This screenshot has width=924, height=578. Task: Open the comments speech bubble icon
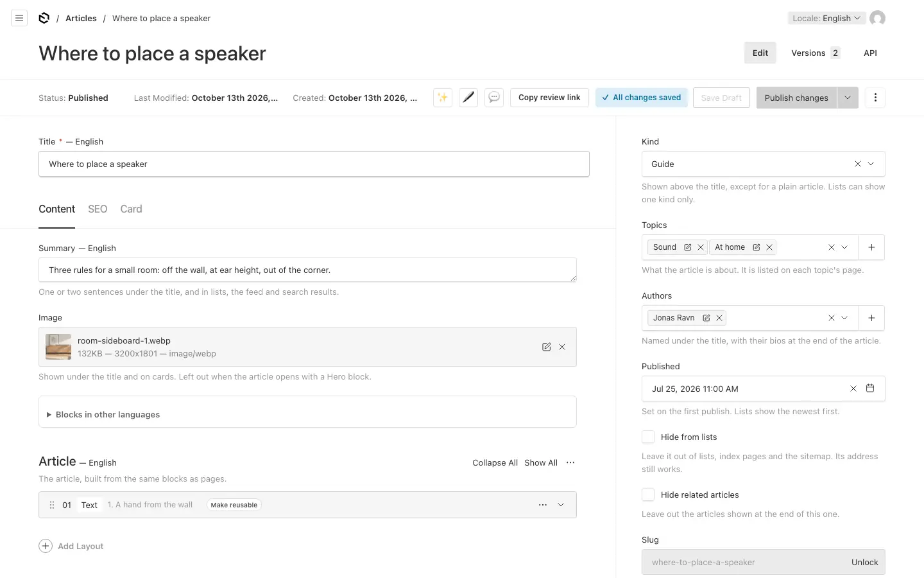coord(494,98)
